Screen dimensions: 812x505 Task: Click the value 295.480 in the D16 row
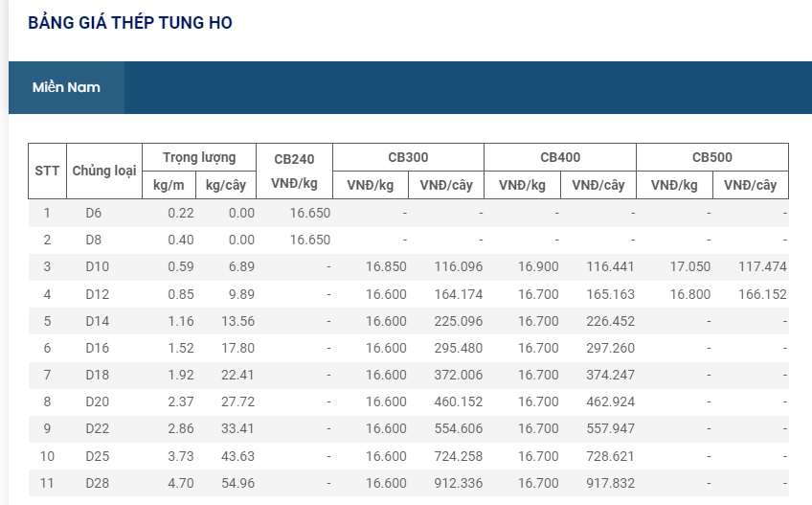pyautogui.click(x=459, y=348)
